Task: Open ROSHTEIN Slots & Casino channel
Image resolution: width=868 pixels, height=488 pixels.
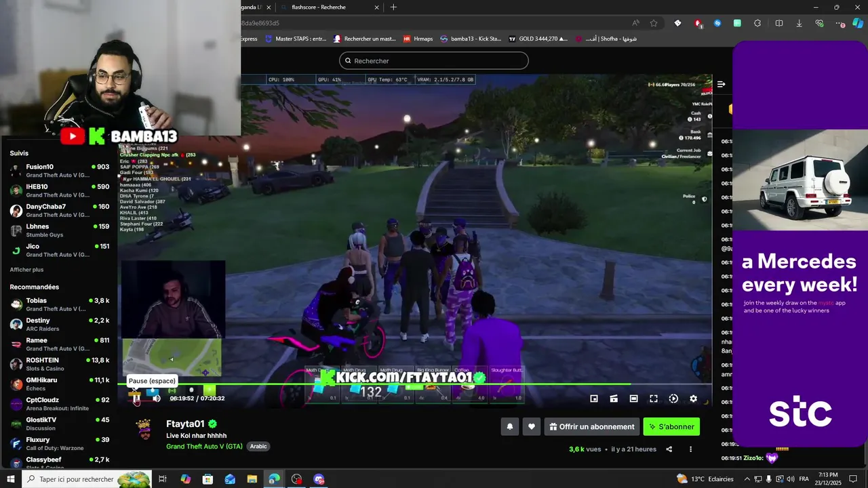Action: (x=59, y=365)
